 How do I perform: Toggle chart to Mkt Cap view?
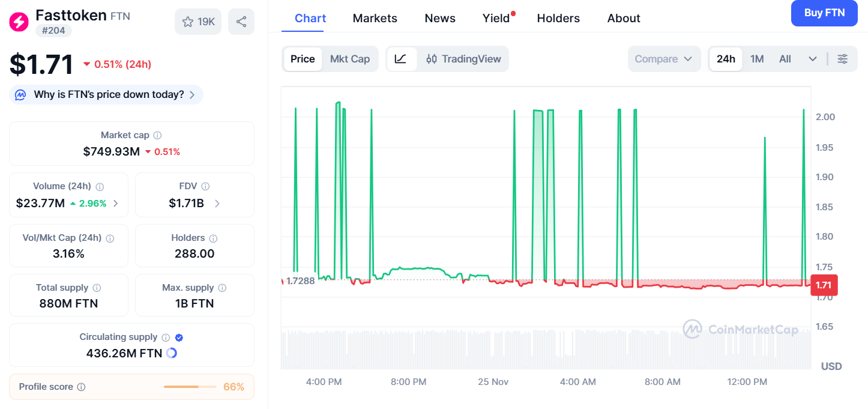pos(350,59)
